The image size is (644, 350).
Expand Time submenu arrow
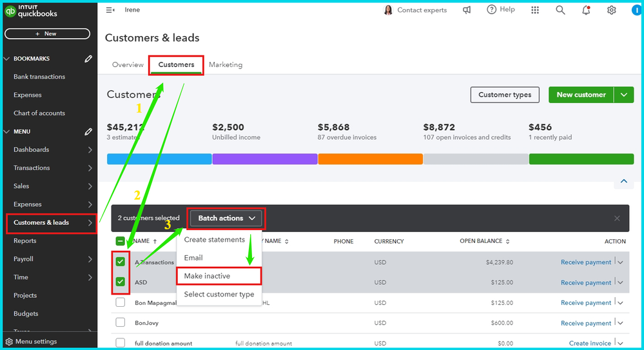pyautogui.click(x=90, y=277)
